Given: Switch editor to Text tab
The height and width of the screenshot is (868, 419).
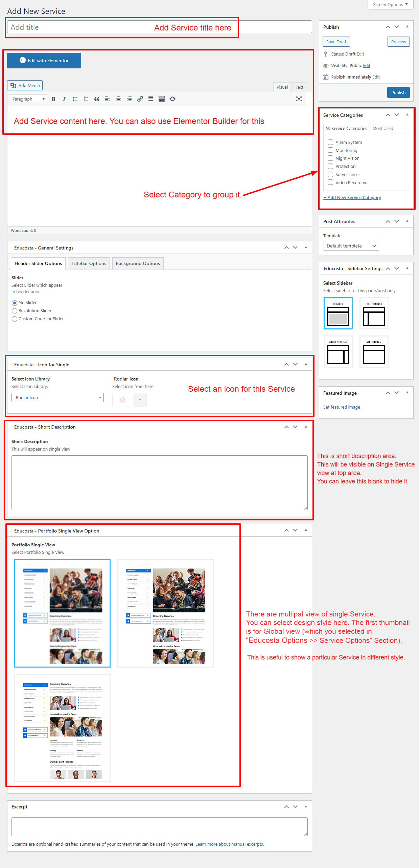Looking at the screenshot, I should pos(299,87).
